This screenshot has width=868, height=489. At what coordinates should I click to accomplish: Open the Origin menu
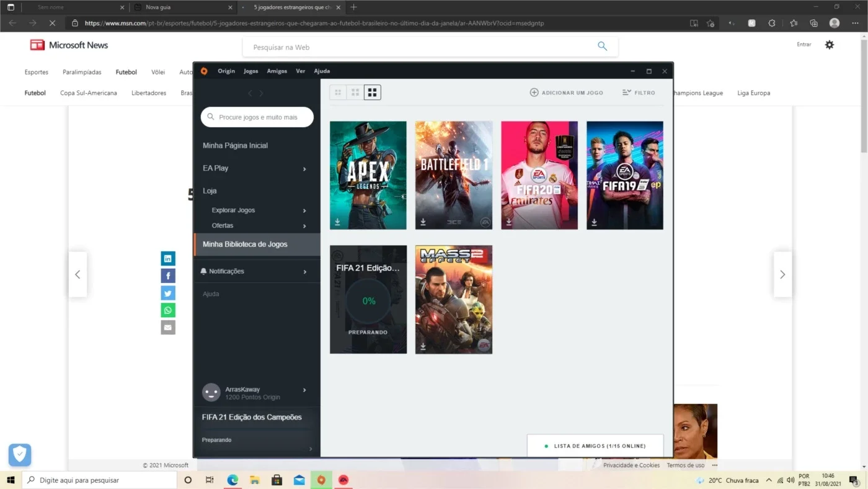point(226,71)
